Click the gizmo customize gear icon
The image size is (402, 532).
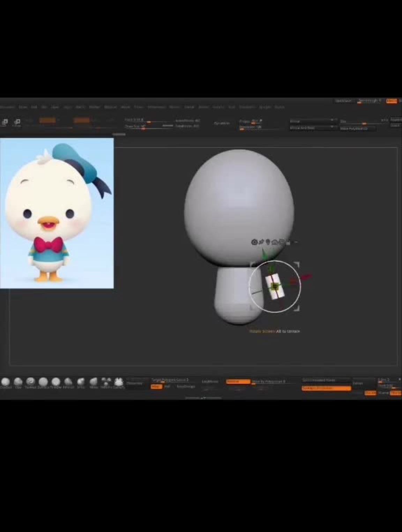tap(254, 242)
